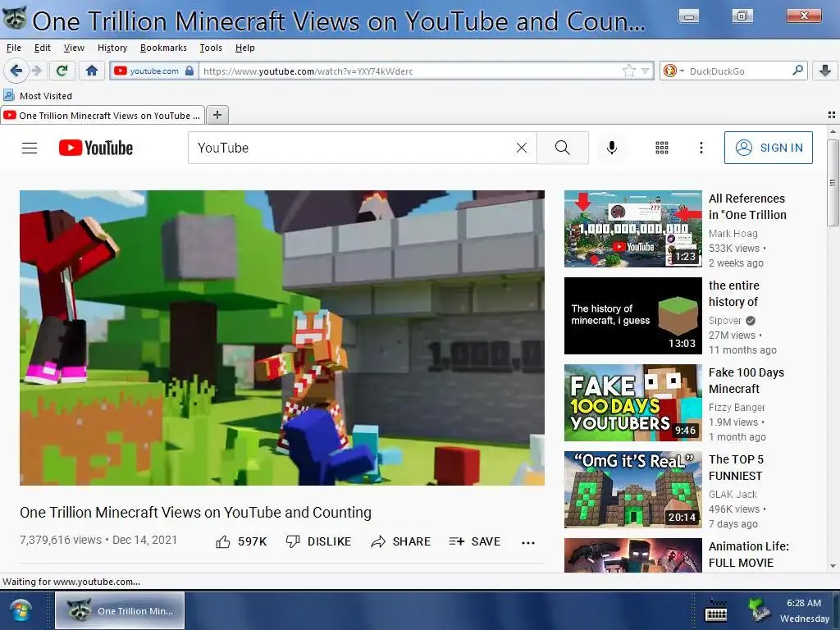
Task: Click the padlock site security icon
Action: 189,71
